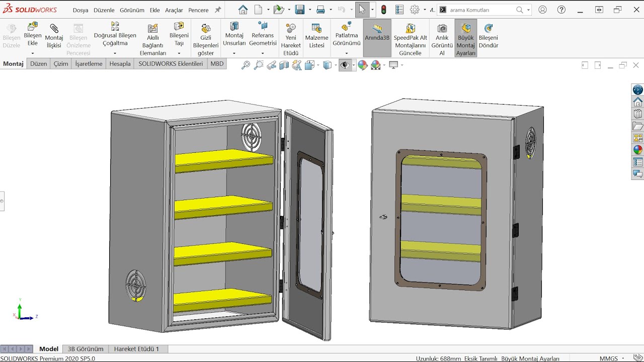Image resolution: width=644 pixels, height=362 pixels.
Task: Open the Hareket Etüdü 1 tab
Action: (x=136, y=348)
